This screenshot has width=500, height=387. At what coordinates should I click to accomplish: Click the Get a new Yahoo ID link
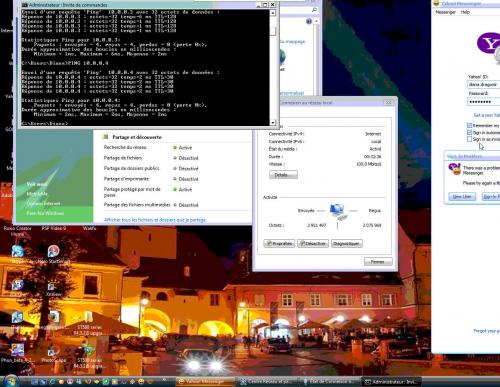click(487, 115)
